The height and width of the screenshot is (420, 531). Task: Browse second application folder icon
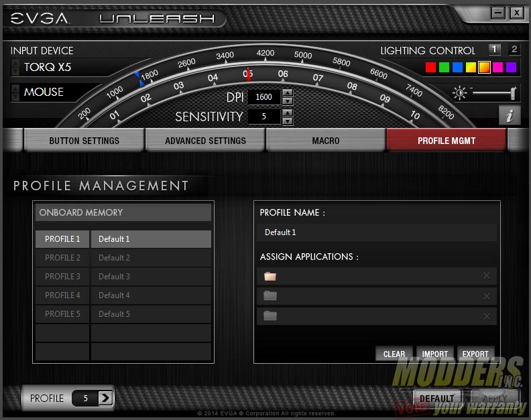point(270,296)
